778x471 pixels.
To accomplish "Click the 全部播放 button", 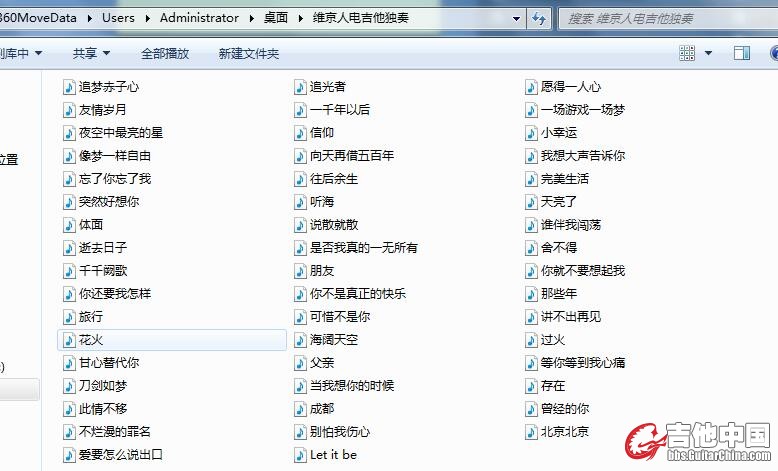I will tap(164, 53).
